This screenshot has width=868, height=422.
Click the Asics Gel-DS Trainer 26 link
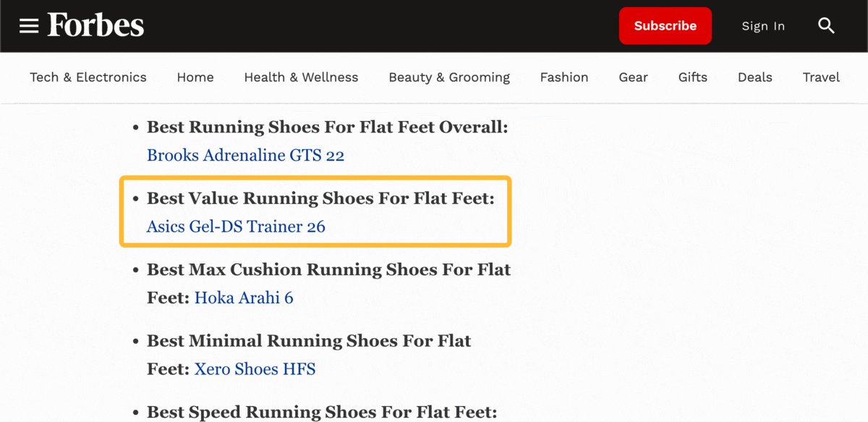pos(237,226)
